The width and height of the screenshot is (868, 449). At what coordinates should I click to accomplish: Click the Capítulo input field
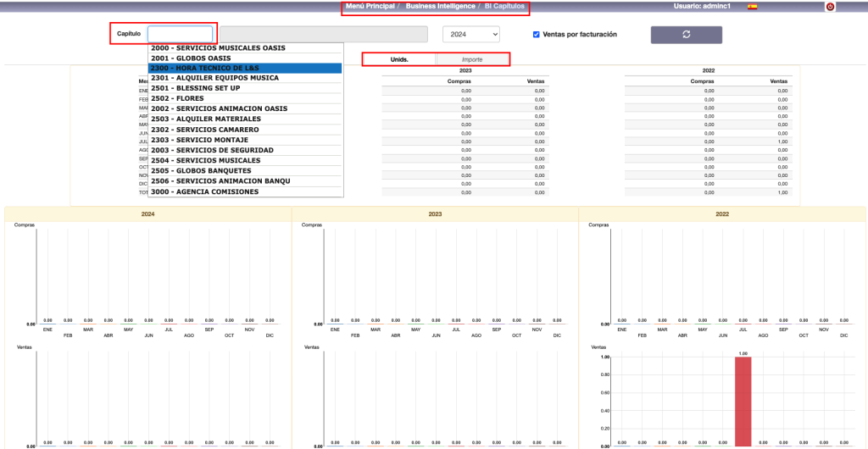180,34
